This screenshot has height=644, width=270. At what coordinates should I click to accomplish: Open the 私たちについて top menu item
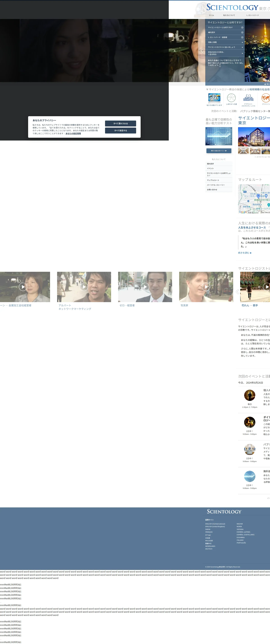tap(229, 15)
